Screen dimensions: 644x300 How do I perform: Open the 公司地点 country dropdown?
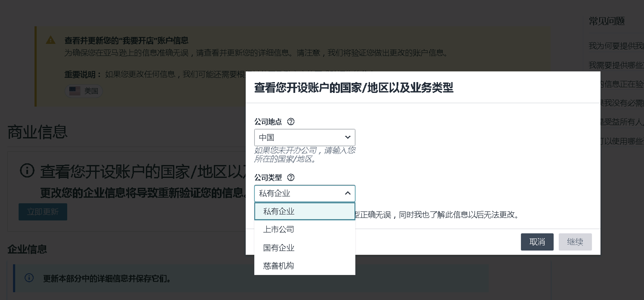point(304,137)
